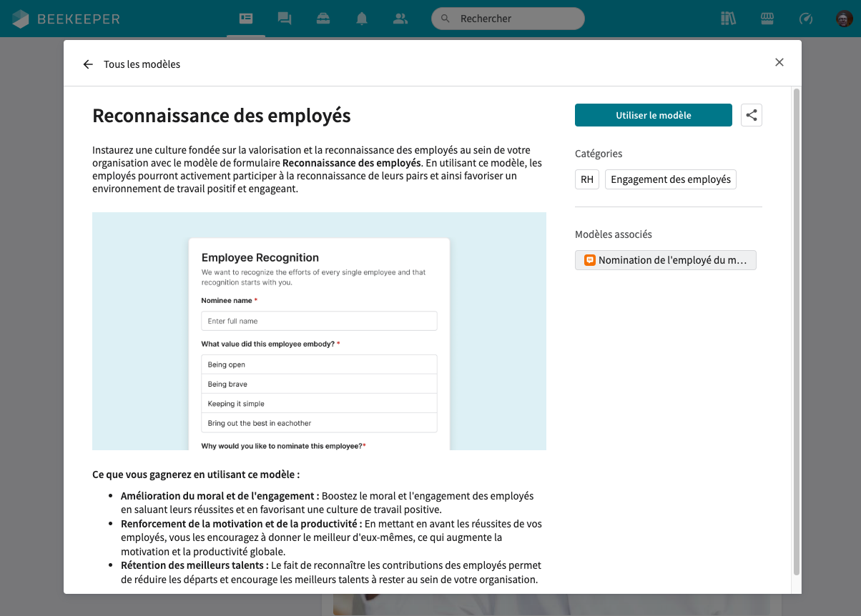This screenshot has width=861, height=616.
Task: Go back using the left arrow
Action: pos(88,64)
